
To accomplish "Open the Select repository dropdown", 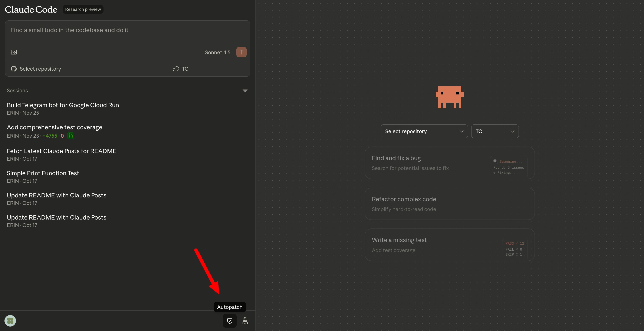I will 424,131.
